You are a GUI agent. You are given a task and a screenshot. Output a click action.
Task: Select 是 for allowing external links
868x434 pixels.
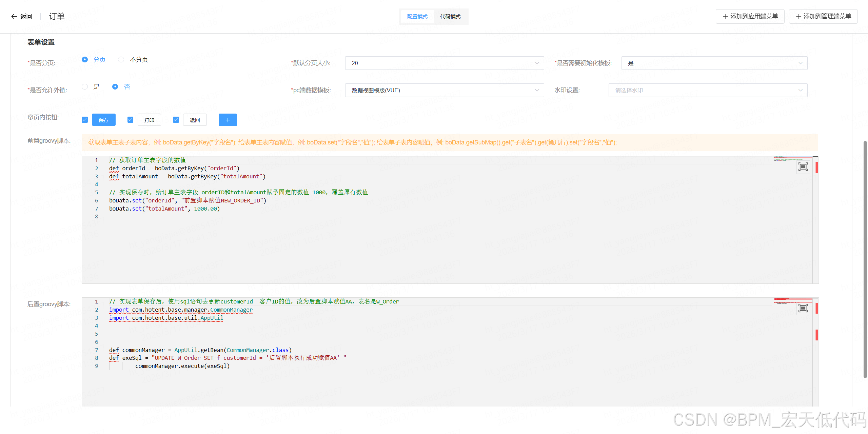[x=85, y=87]
